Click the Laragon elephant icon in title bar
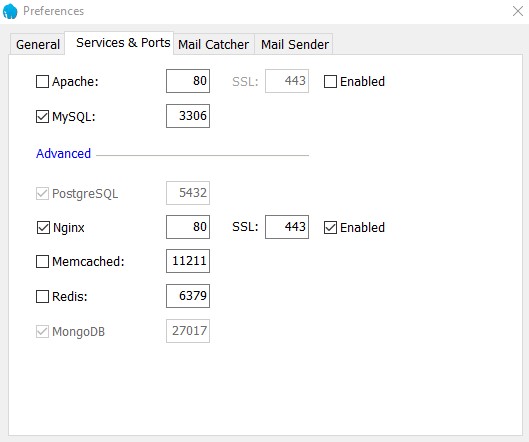Viewport: 529px width, 442px height. point(10,11)
